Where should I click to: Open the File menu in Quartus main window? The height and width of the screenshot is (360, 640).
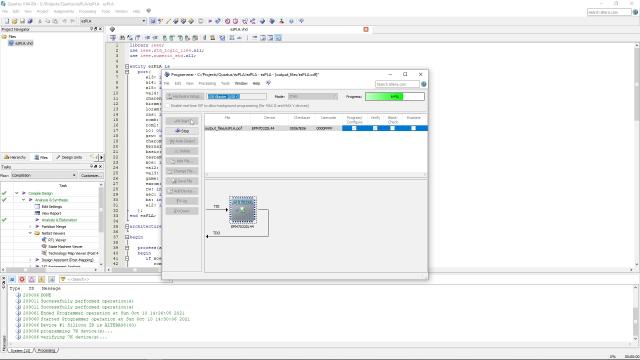(x=5, y=11)
